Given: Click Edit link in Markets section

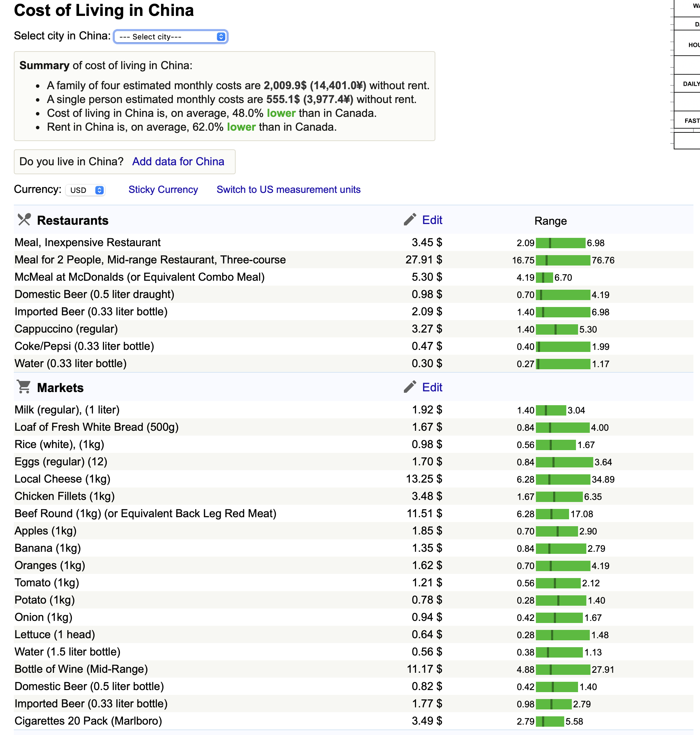Looking at the screenshot, I should pyautogui.click(x=432, y=387).
